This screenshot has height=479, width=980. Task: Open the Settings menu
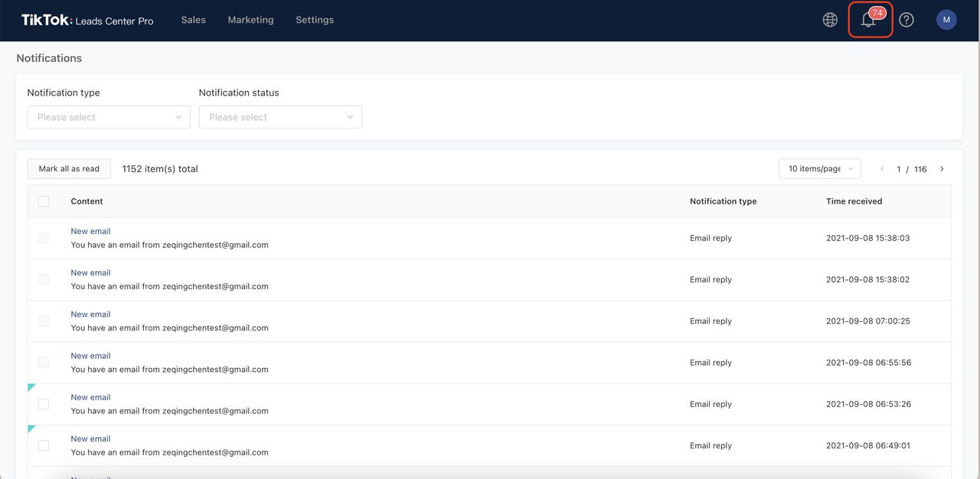click(315, 19)
